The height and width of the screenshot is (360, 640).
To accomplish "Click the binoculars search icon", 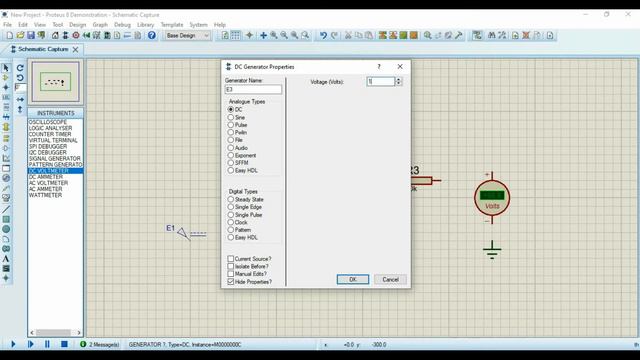I will pos(491,36).
